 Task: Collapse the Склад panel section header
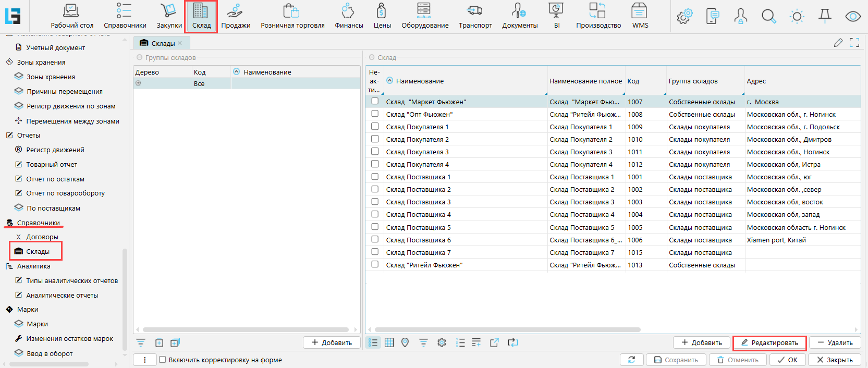pyautogui.click(x=372, y=57)
